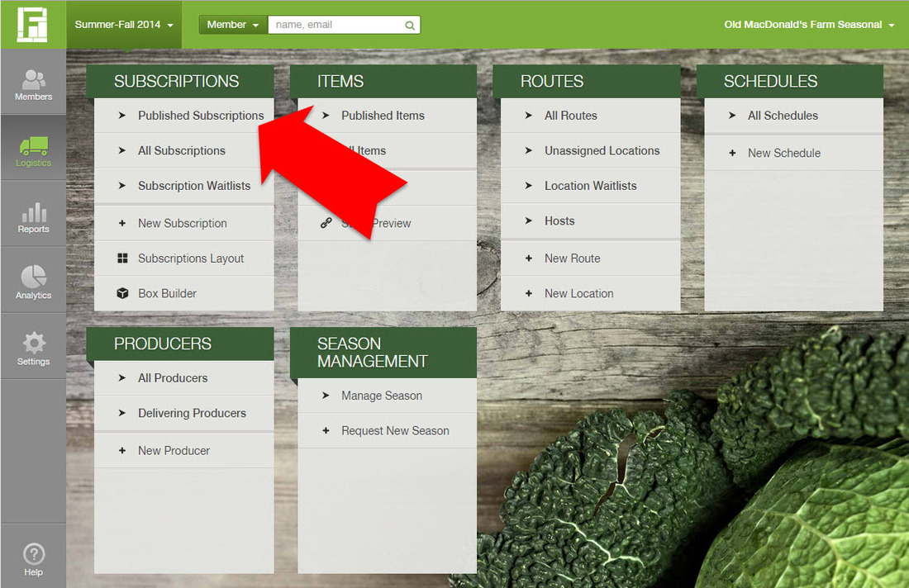Screen dimensions: 909x588
Task: Add a New Location
Action: coord(590,294)
